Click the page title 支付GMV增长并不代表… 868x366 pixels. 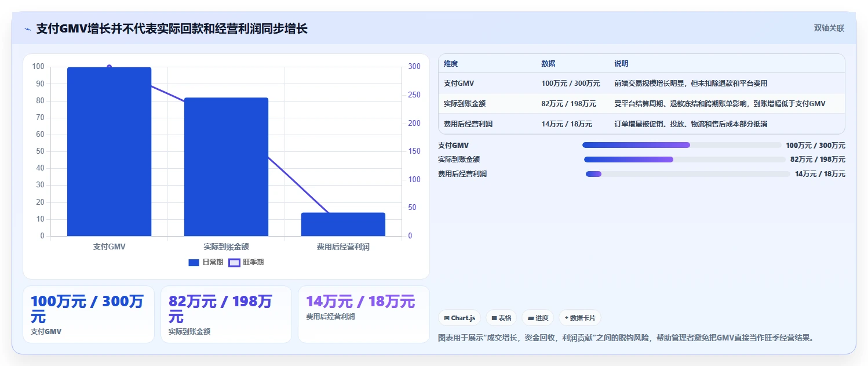(x=172, y=28)
